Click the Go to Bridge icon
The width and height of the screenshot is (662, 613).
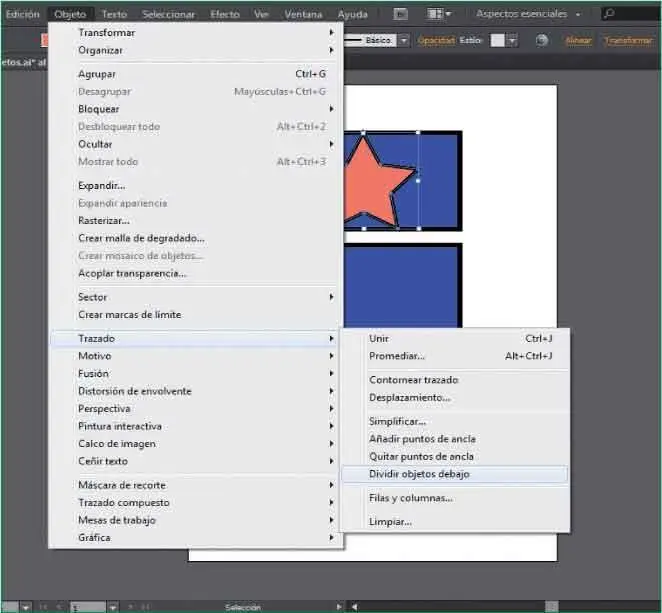[x=400, y=14]
